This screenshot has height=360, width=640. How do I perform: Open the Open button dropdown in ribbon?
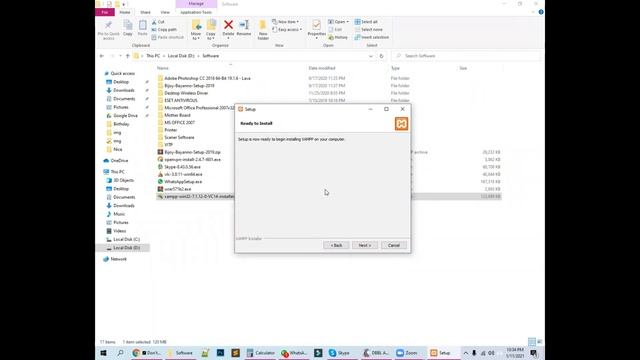[x=347, y=22]
